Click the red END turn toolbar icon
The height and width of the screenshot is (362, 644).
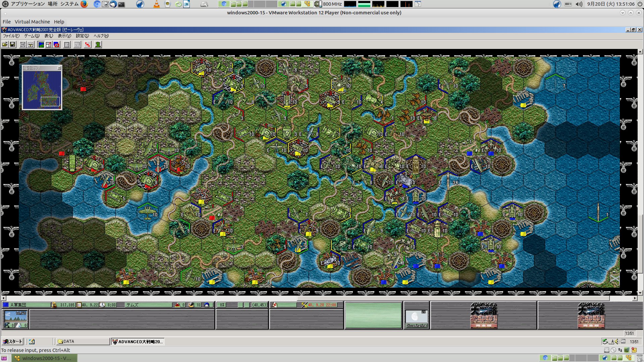pyautogui.click(x=88, y=45)
